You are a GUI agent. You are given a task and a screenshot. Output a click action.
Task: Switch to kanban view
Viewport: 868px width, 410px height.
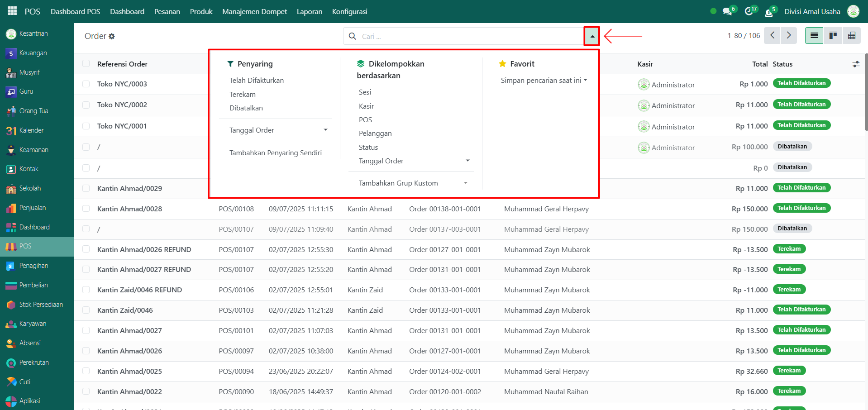click(833, 36)
